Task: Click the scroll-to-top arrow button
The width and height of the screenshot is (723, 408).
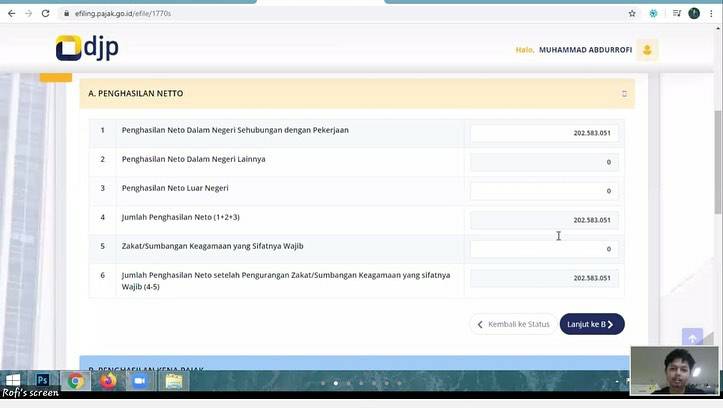Action: 692,339
